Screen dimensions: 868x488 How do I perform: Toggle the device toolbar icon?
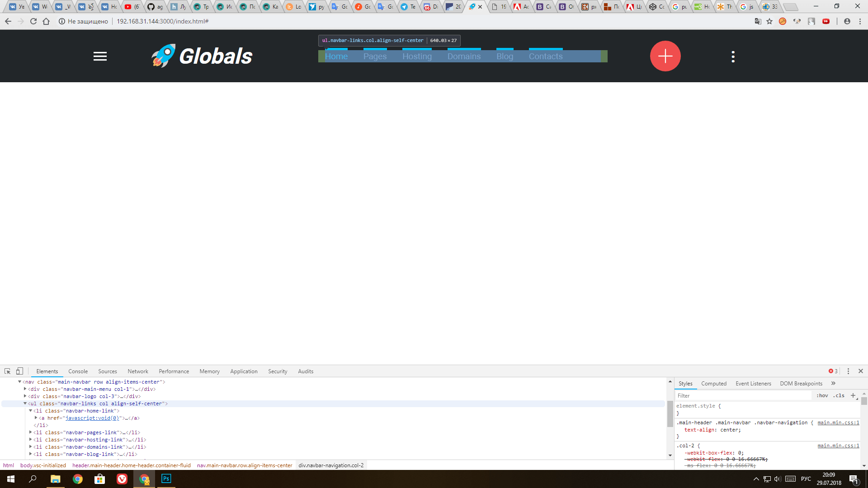(x=19, y=371)
